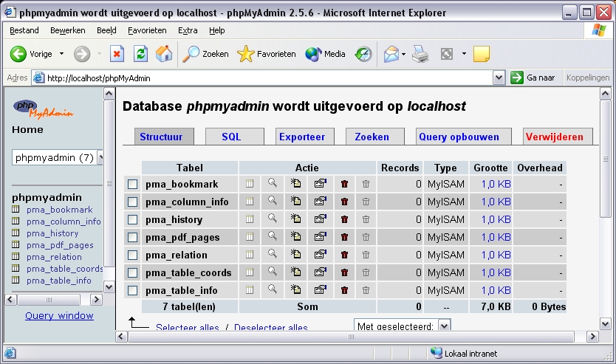616x364 pixels.
Task: Open the Query window link
Action: [x=59, y=315]
